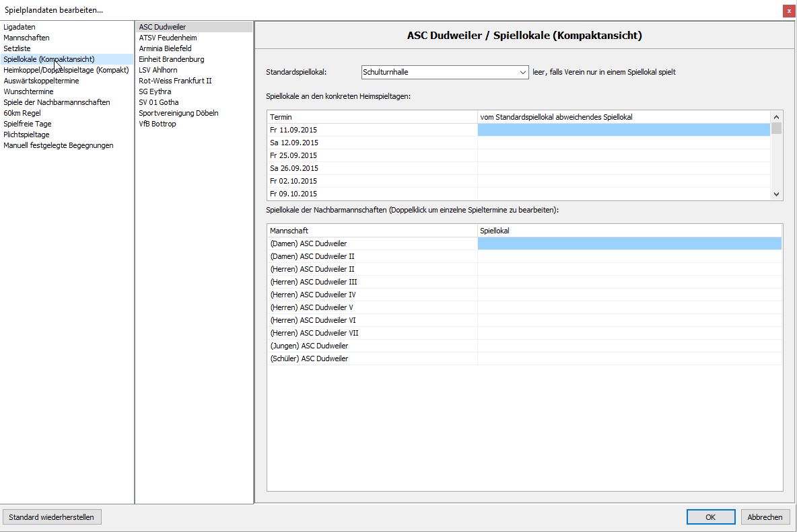Open the Mannschaften section
Screen dimensions: 797x532
pyautogui.click(x=26, y=38)
